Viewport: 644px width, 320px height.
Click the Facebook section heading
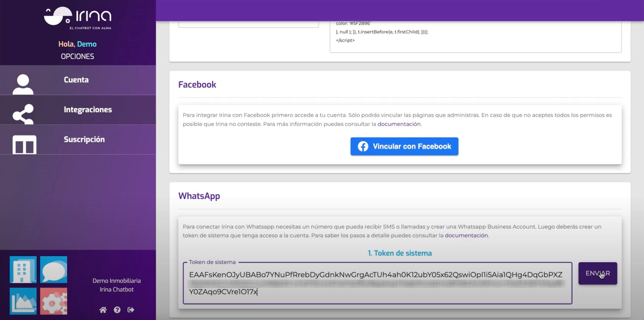pyautogui.click(x=197, y=85)
